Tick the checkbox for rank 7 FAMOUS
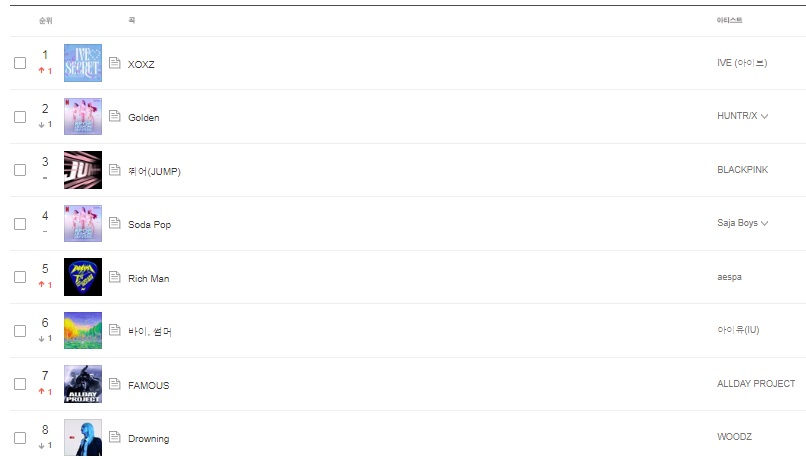This screenshot has width=806, height=459. pyautogui.click(x=20, y=384)
